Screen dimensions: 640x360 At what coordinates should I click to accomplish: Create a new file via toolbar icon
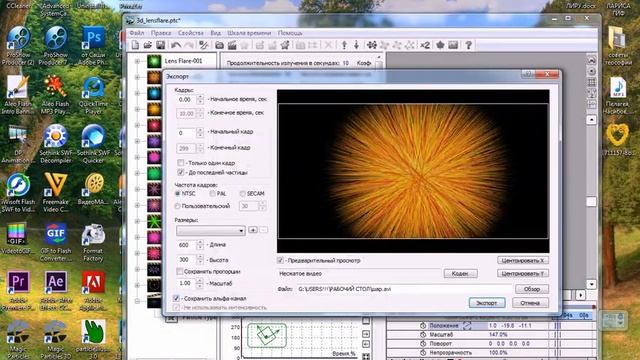click(x=136, y=45)
